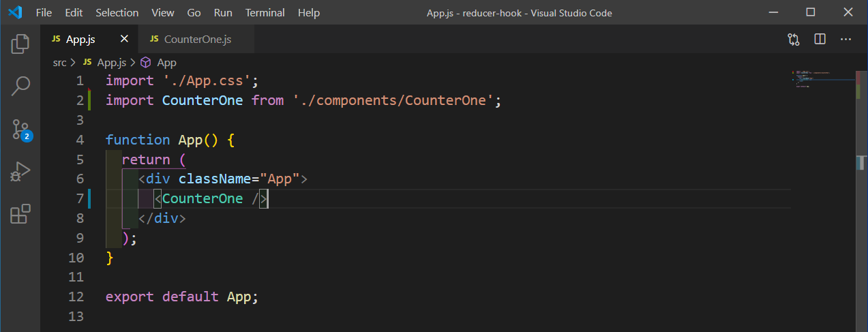
Task: Click the Open Changes compare icon
Action: point(794,40)
